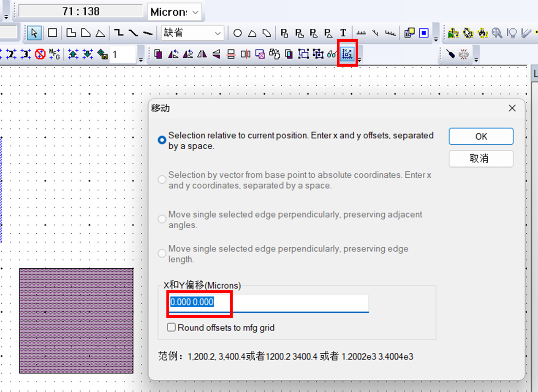Select the arrow selection tool

click(x=34, y=33)
